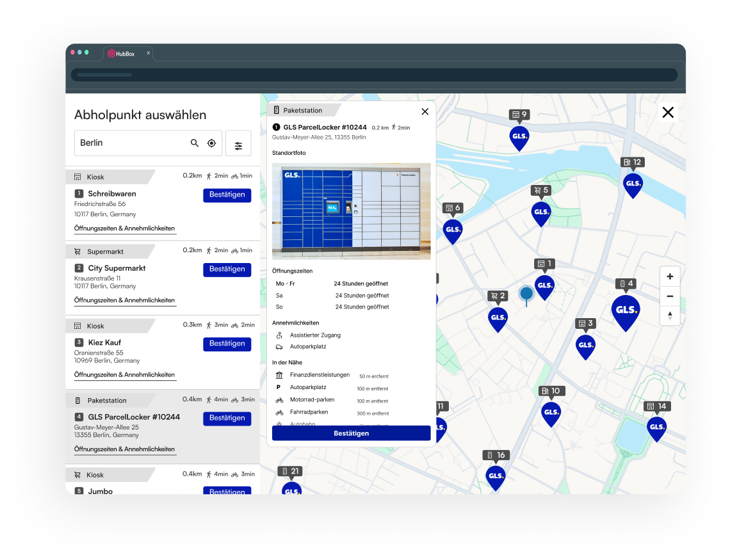The height and width of the screenshot is (560, 730).
Task: Select the Jumbo list entry title
Action: [x=101, y=491]
